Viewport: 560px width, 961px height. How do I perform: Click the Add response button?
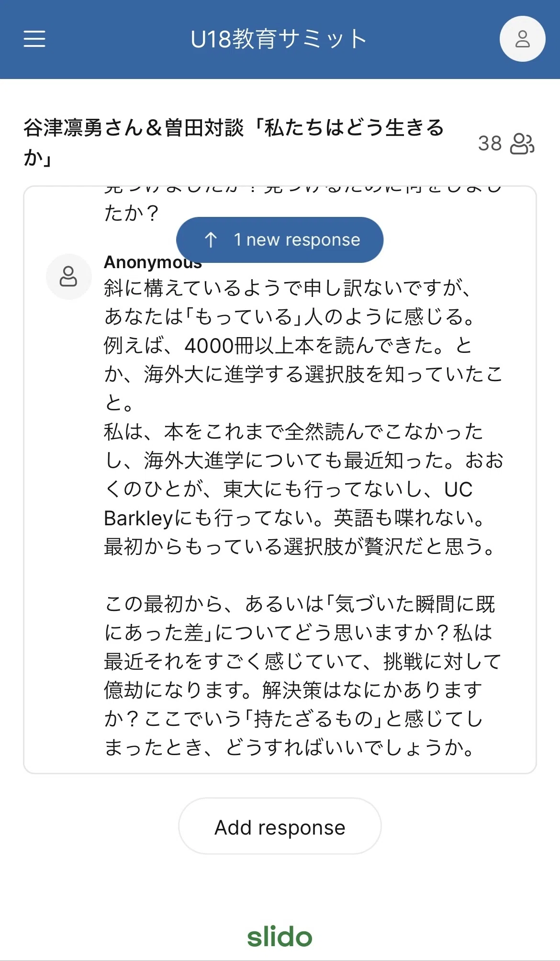[x=280, y=827]
